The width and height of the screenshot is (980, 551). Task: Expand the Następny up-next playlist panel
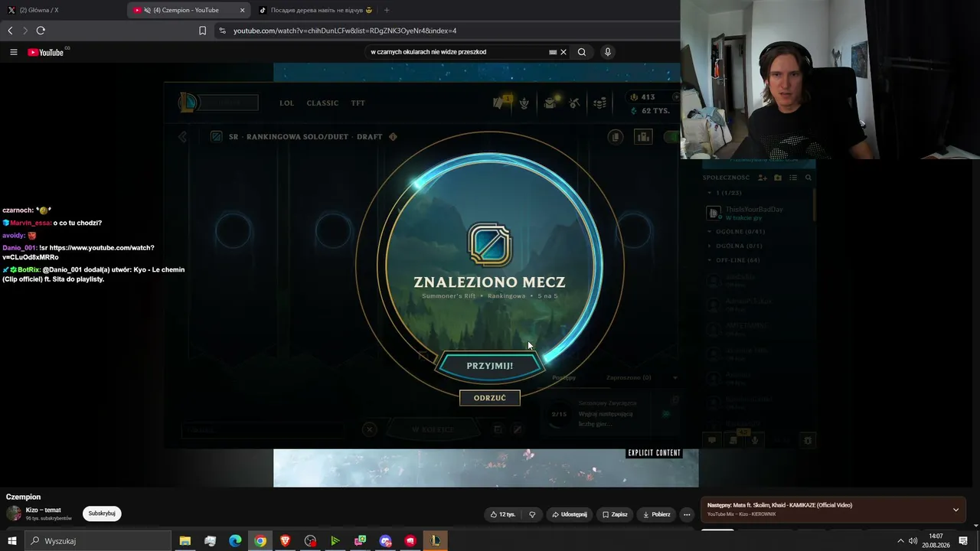[x=955, y=510]
